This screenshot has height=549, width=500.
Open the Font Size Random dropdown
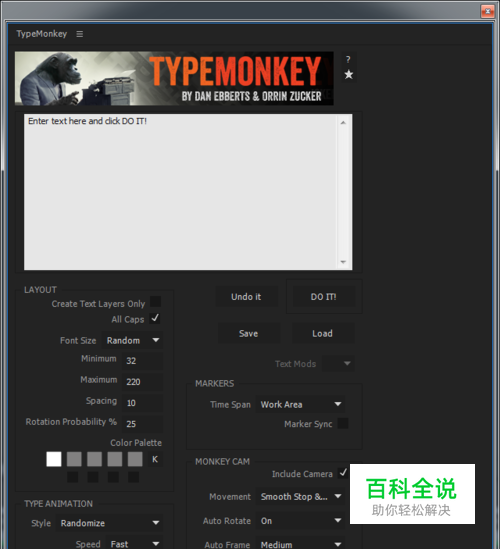[132, 340]
